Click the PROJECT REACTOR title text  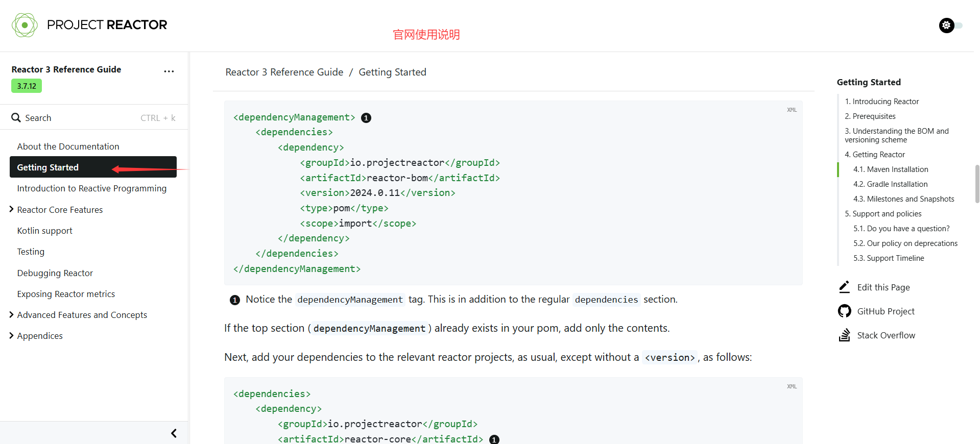pyautogui.click(x=107, y=25)
